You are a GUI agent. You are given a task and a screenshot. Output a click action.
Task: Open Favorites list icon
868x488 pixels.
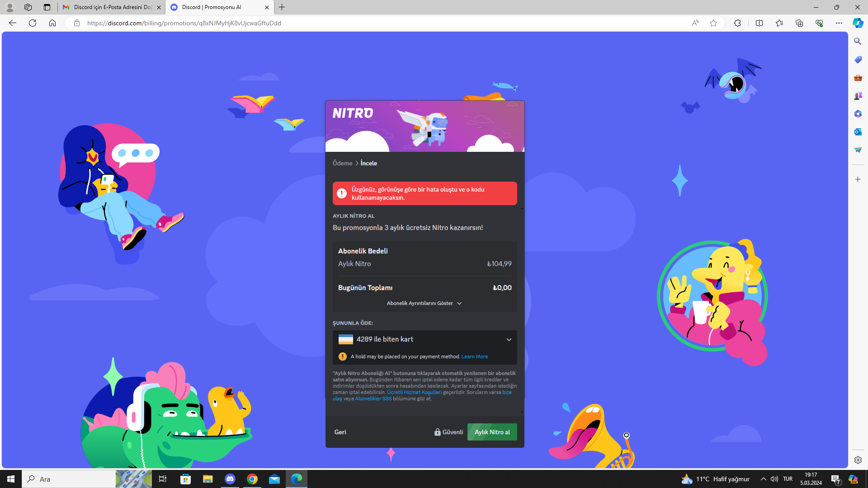pos(779,23)
